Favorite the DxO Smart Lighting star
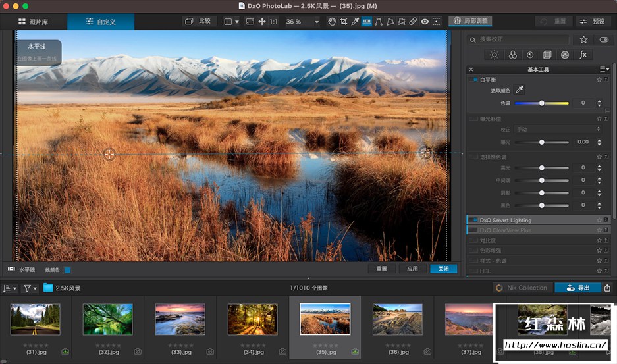The image size is (617, 364). point(599,220)
